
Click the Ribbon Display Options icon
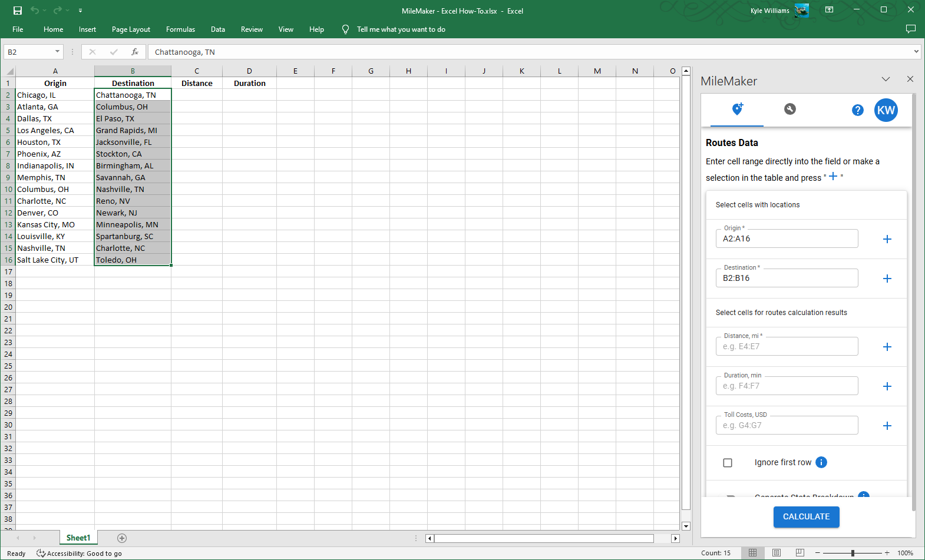pyautogui.click(x=829, y=10)
